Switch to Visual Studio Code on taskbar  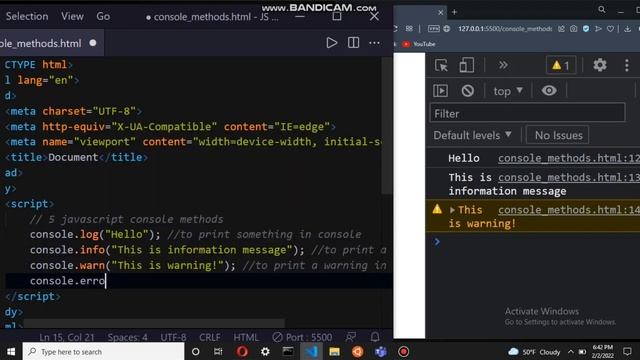tap(311, 351)
